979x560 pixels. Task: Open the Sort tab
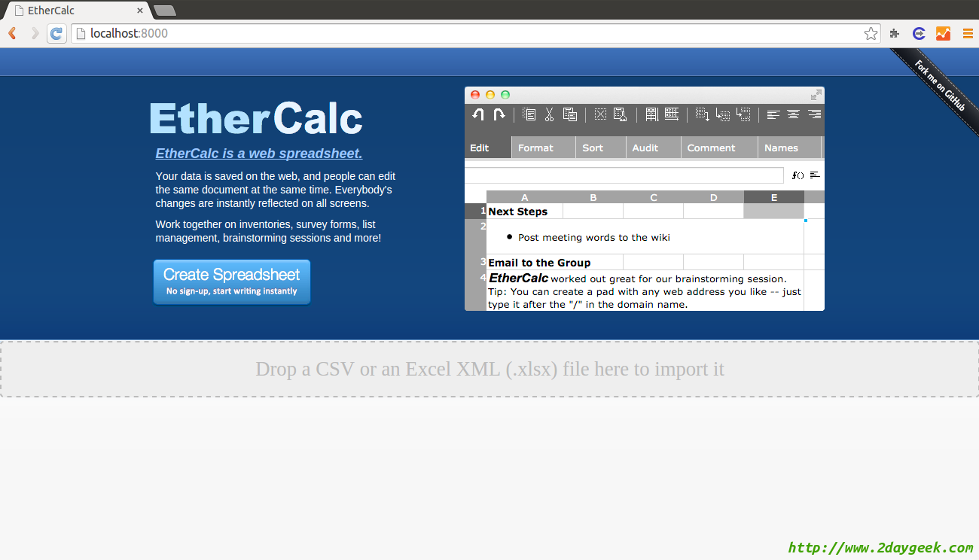tap(601, 148)
